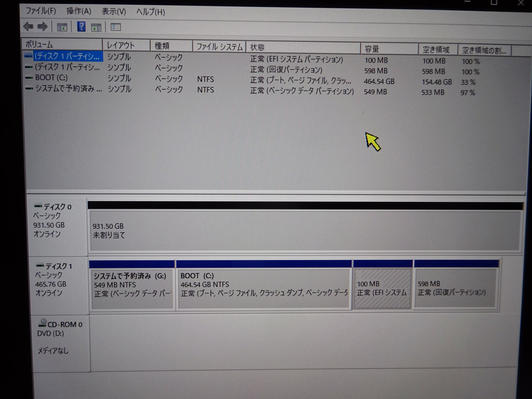The image size is (532, 399).
Task: Open the ファイル(F) menu
Action: 41,11
